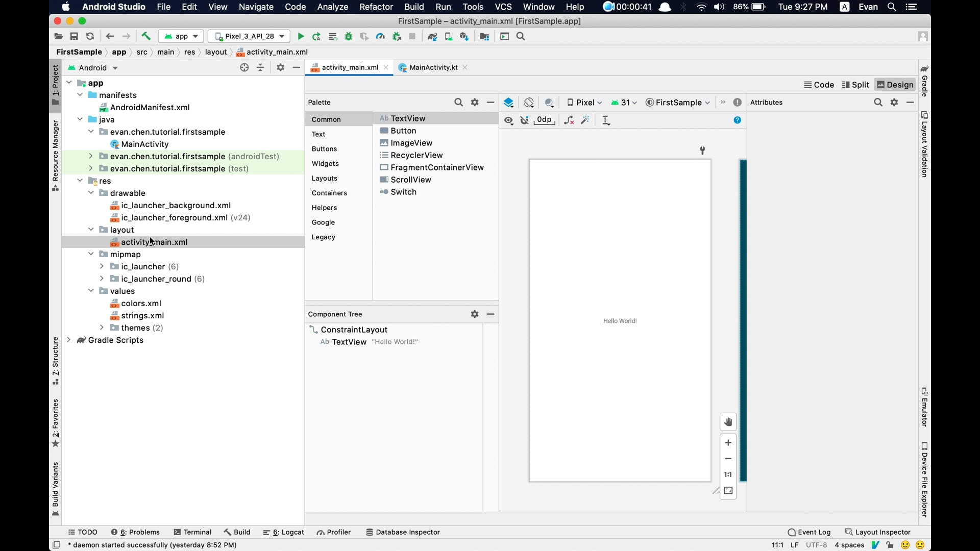Click the hammer Make Project icon
The width and height of the screenshot is (980, 551).
click(x=146, y=36)
